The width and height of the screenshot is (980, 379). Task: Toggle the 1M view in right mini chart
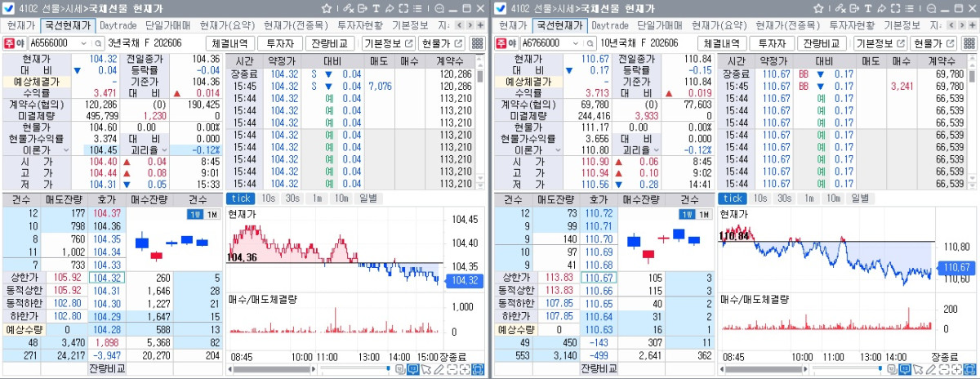(702, 213)
